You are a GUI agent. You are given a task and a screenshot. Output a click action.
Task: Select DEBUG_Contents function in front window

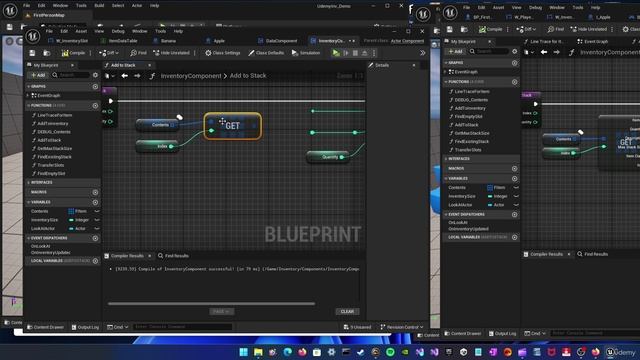click(x=54, y=132)
